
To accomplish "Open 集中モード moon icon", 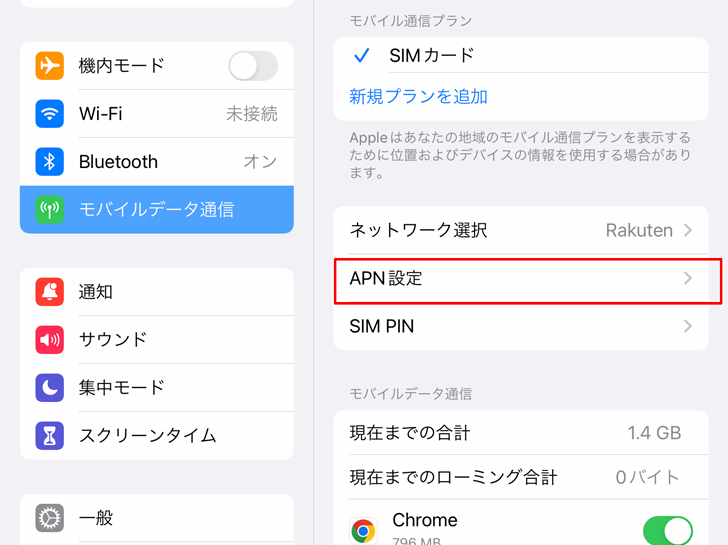I will tap(50, 388).
